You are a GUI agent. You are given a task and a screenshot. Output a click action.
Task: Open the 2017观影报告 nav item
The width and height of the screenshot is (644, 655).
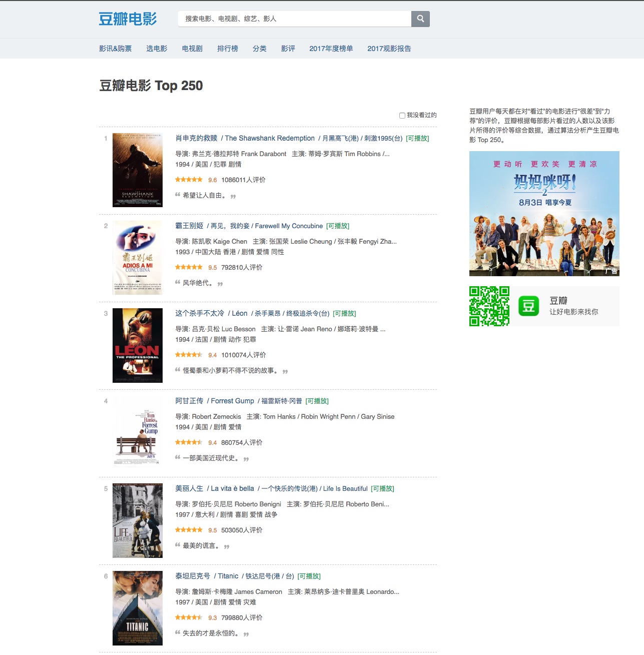point(389,49)
